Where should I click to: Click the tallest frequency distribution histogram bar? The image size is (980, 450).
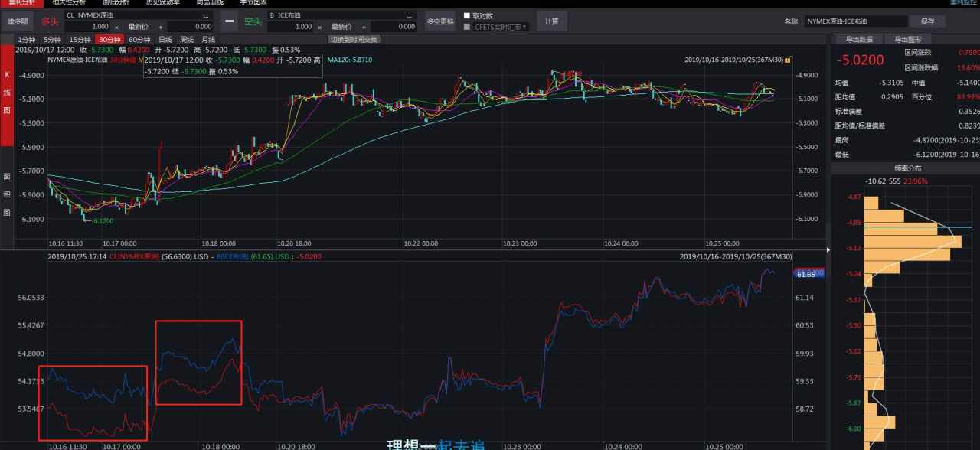click(x=912, y=242)
